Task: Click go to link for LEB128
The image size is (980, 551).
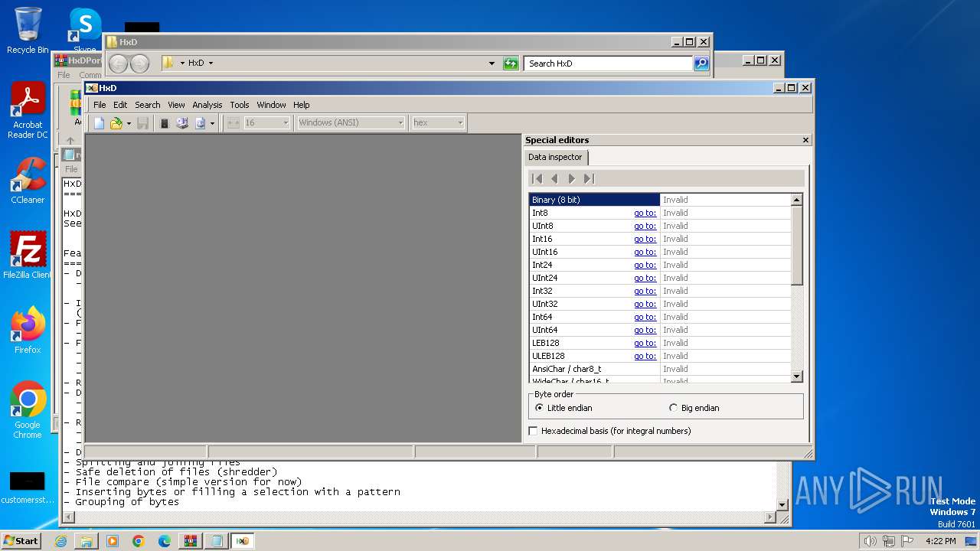Action: click(x=645, y=343)
